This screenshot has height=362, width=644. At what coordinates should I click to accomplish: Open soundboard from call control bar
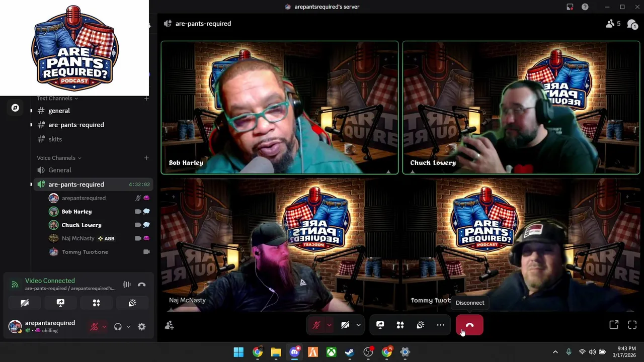coord(420,325)
